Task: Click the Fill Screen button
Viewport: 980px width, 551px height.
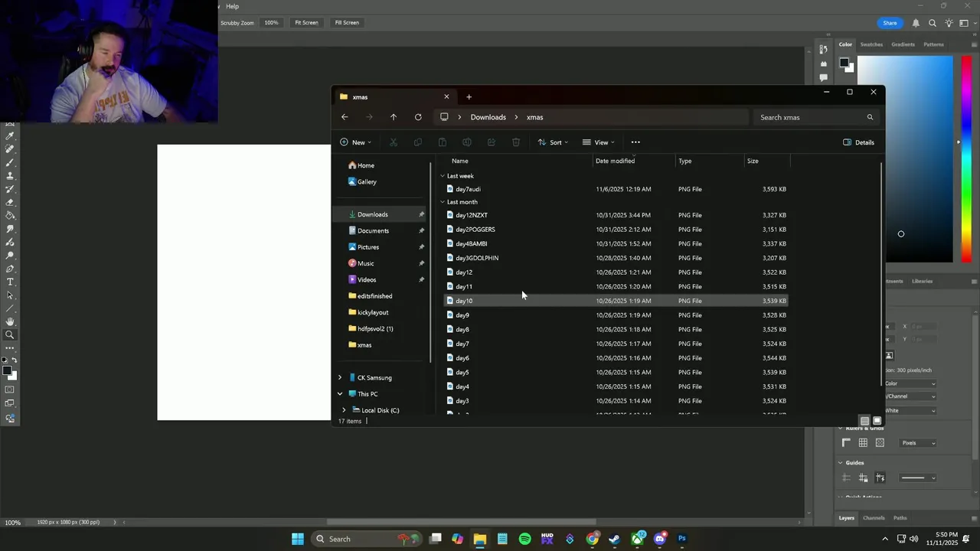Action: pos(347,23)
